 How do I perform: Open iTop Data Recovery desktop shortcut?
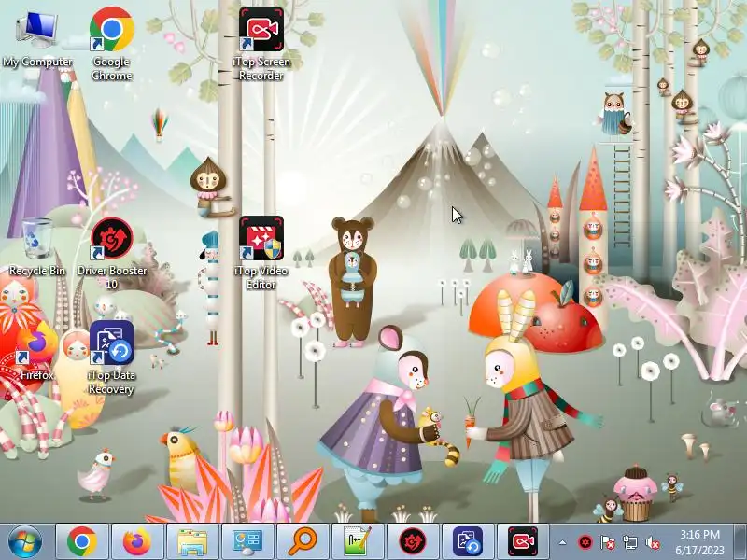click(x=111, y=357)
